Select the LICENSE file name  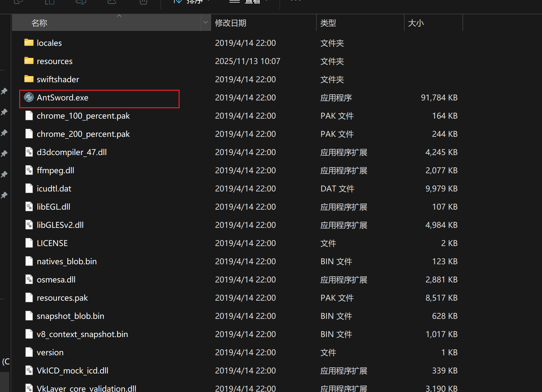pyautogui.click(x=52, y=243)
